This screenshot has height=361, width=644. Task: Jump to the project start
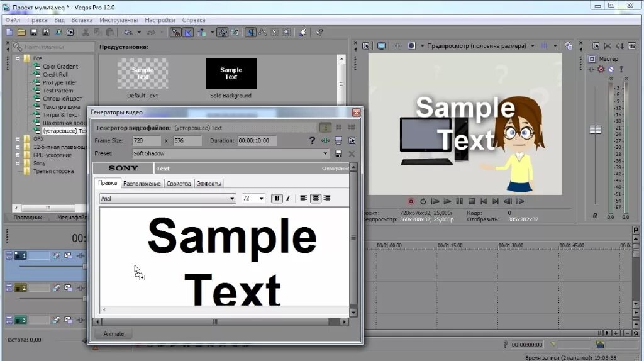(484, 201)
